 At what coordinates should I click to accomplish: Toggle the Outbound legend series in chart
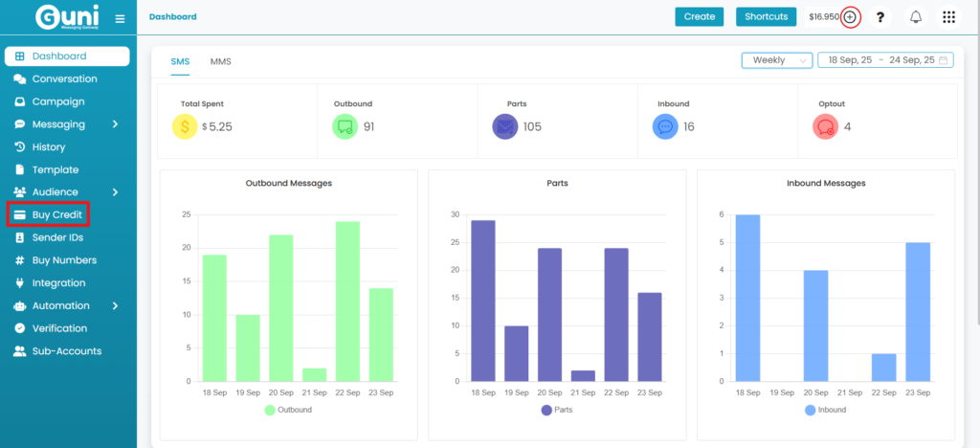click(x=288, y=410)
